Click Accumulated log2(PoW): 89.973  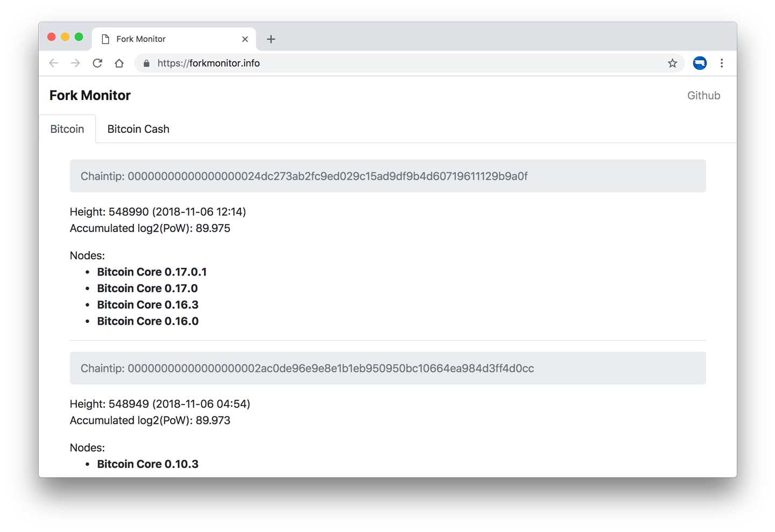150,421
